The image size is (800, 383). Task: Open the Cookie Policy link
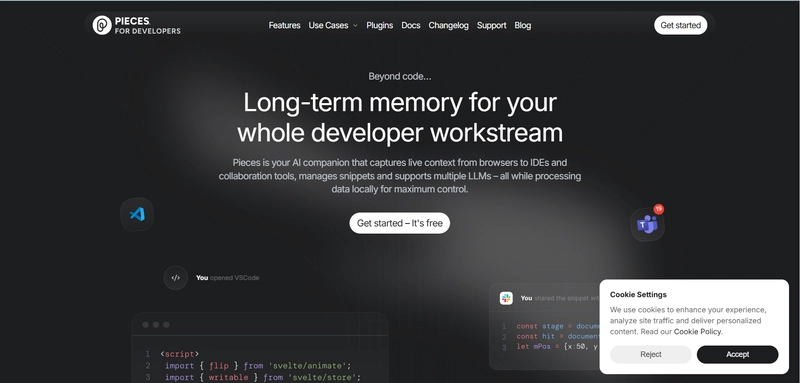pos(697,331)
